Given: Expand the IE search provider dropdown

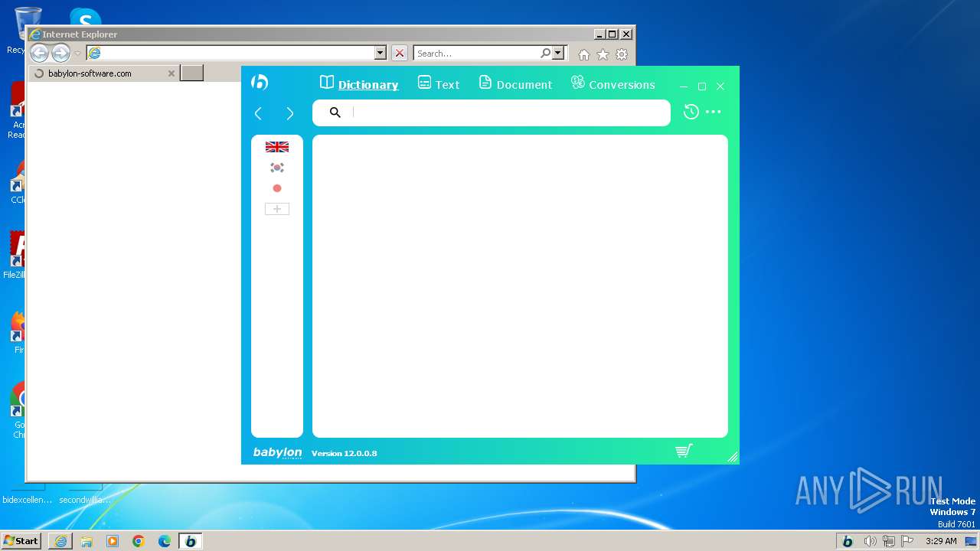Looking at the screenshot, I should (558, 53).
